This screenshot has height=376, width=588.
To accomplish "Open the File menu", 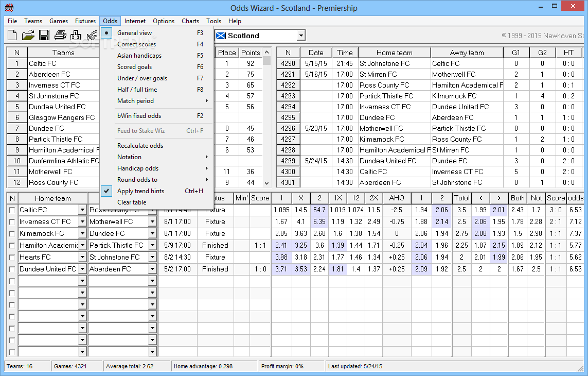I will (x=12, y=21).
